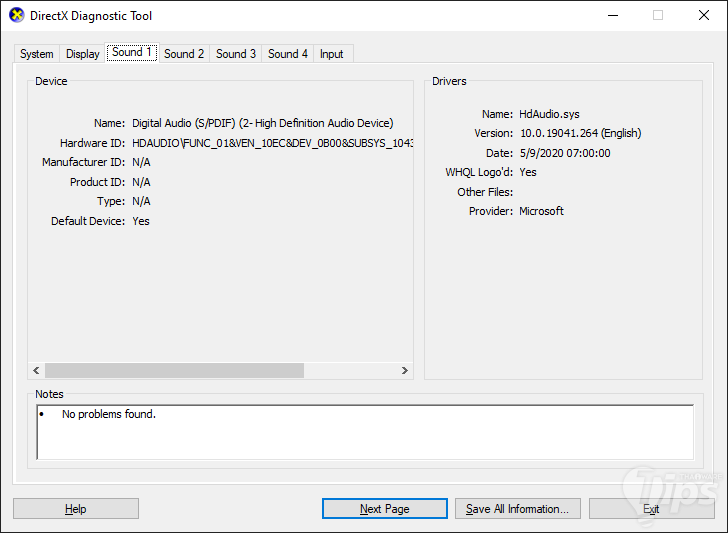The width and height of the screenshot is (728, 533).
Task: Switch to the Sound 2 tab
Action: [184, 54]
